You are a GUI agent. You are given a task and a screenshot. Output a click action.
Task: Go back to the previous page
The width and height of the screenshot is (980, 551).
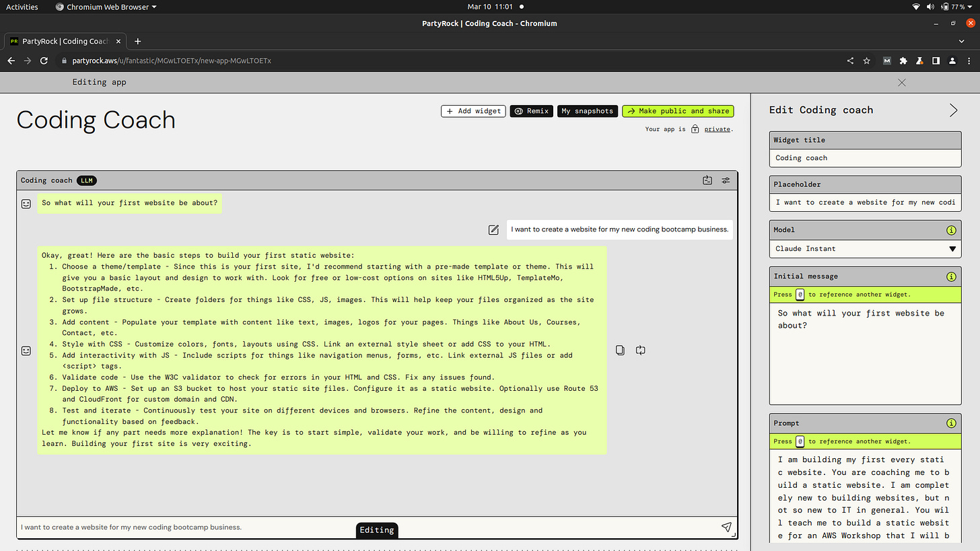tap(11, 61)
